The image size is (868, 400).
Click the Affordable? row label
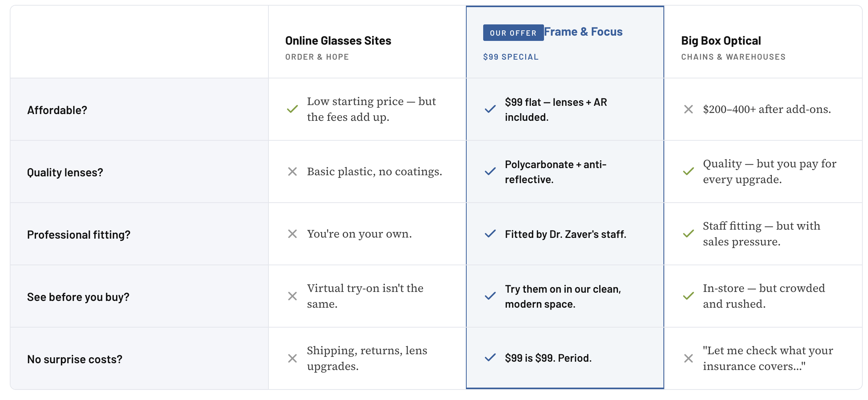point(57,110)
